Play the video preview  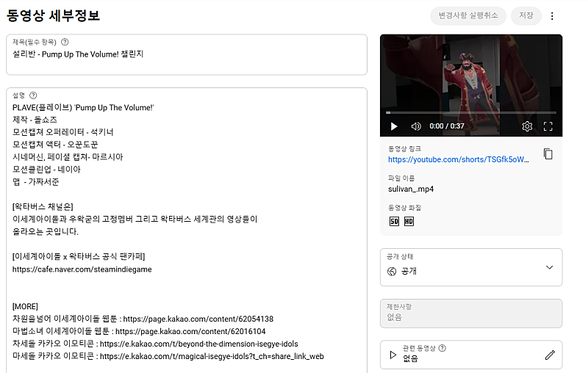(394, 126)
